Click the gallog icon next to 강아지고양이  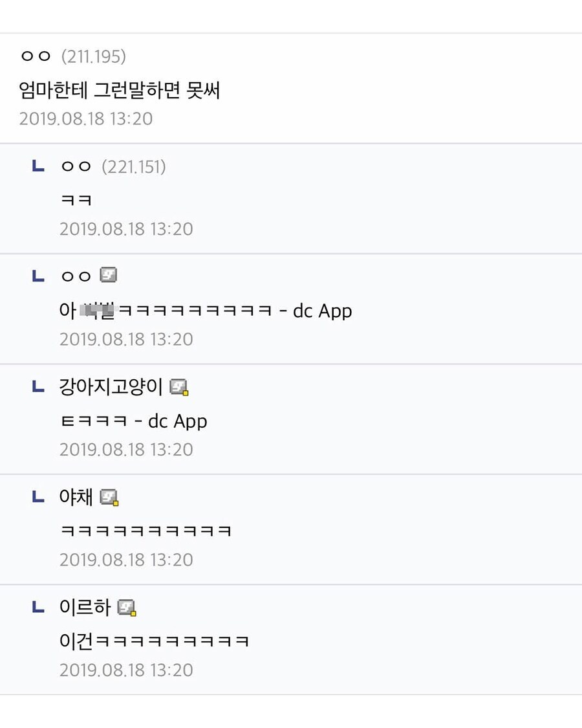(178, 388)
